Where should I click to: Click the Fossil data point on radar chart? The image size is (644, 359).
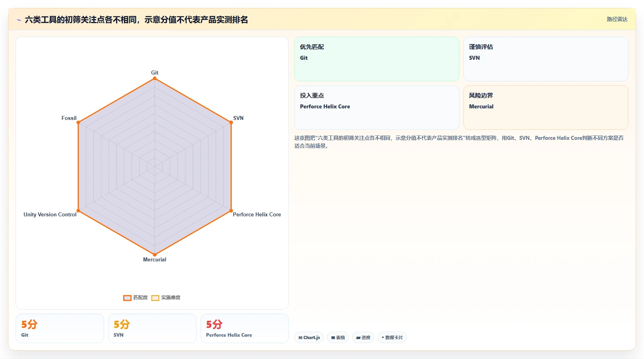78,122
